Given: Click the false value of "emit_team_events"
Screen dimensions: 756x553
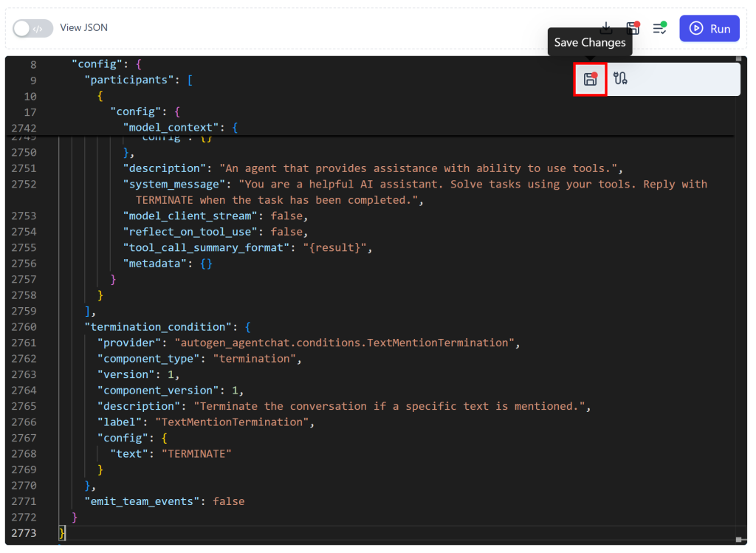Looking at the screenshot, I should tap(228, 501).
